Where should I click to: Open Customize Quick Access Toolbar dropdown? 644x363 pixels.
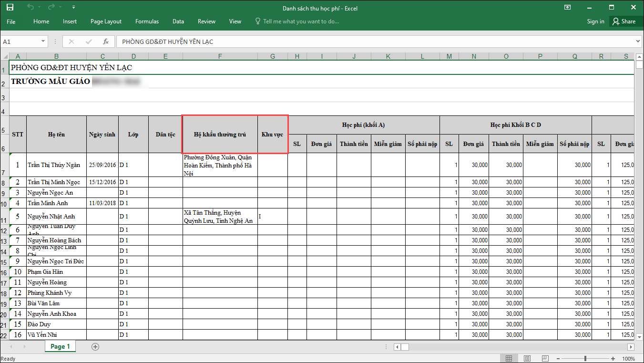pyautogui.click(x=73, y=8)
